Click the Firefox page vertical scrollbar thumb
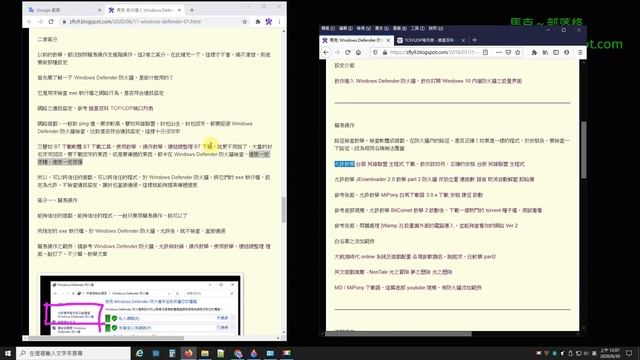This screenshot has width=640, height=360. (x=583, y=149)
